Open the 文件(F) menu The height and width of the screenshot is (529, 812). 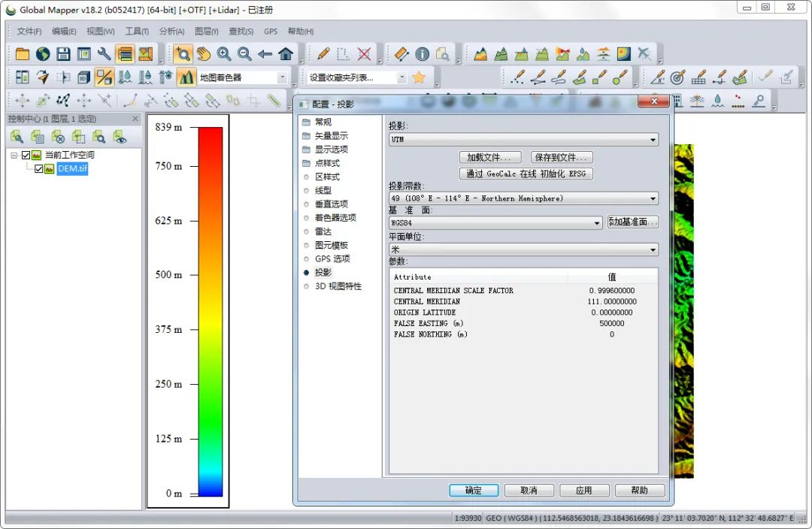point(29,31)
